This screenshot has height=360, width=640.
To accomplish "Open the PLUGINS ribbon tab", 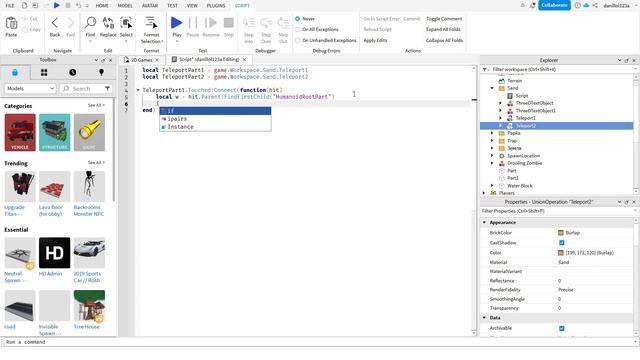I will 216,6.
